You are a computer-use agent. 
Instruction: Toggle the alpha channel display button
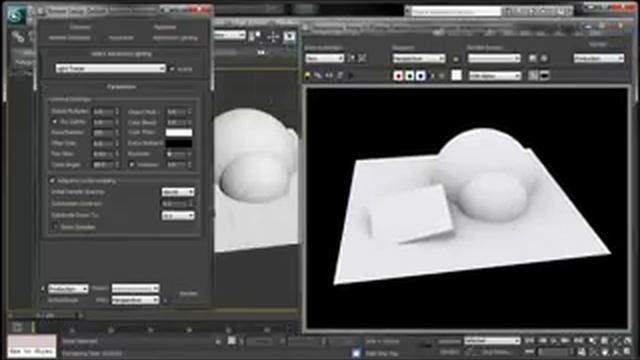433,76
